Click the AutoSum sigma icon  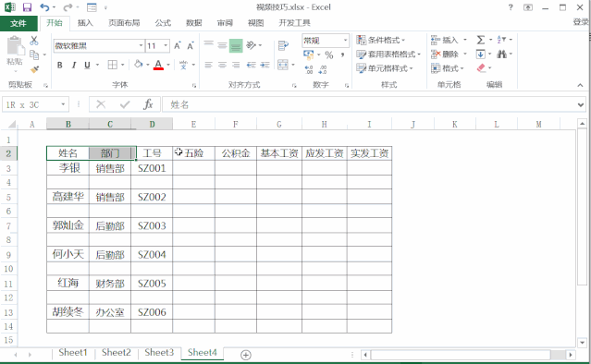point(481,40)
